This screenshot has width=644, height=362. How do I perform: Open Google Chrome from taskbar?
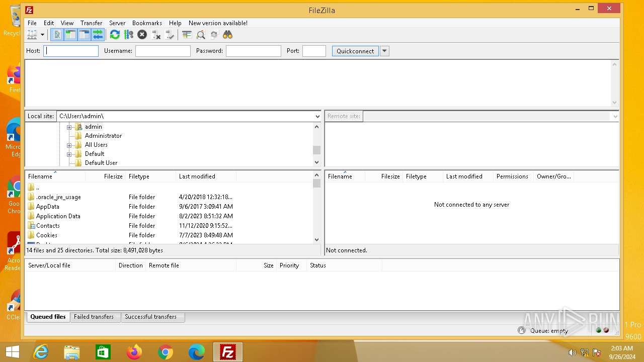tap(166, 352)
